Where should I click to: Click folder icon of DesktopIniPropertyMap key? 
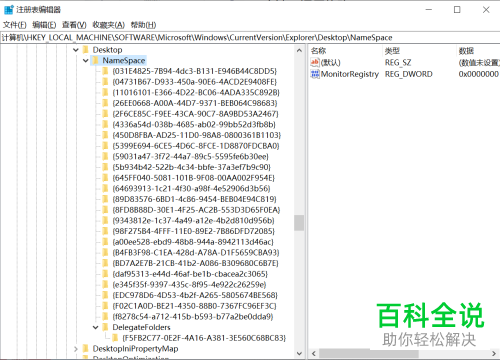point(86,349)
